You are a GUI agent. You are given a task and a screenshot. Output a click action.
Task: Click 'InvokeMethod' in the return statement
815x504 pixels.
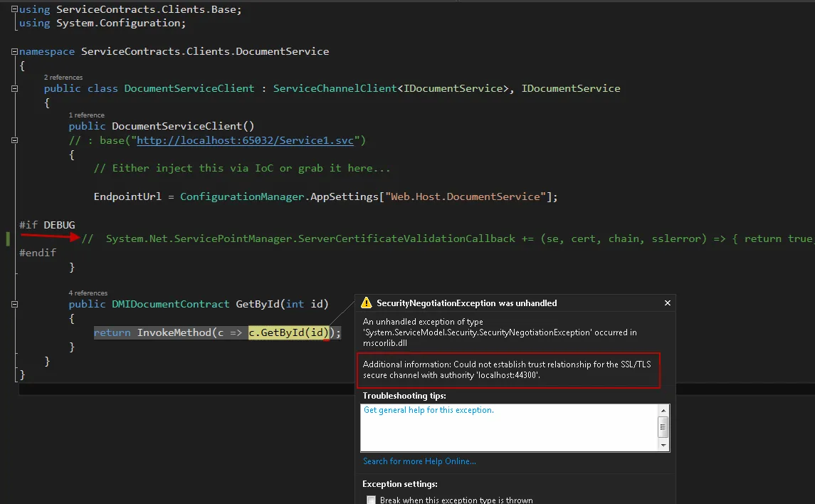[x=174, y=332]
